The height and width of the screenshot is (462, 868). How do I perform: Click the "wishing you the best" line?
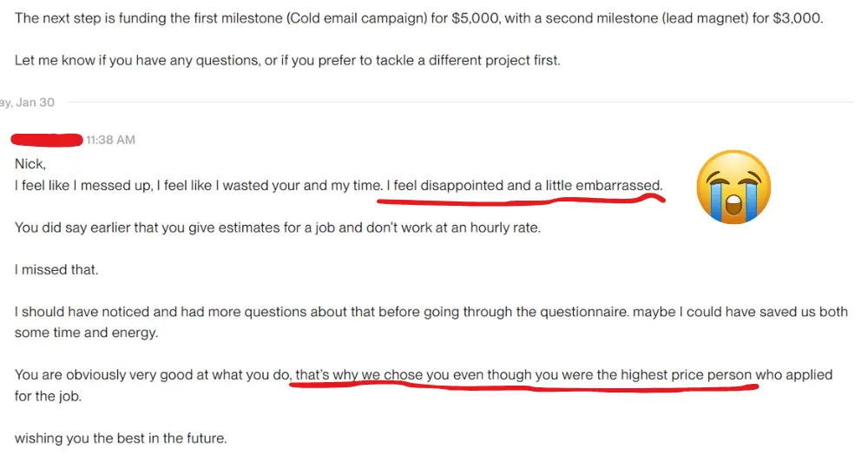(121, 439)
